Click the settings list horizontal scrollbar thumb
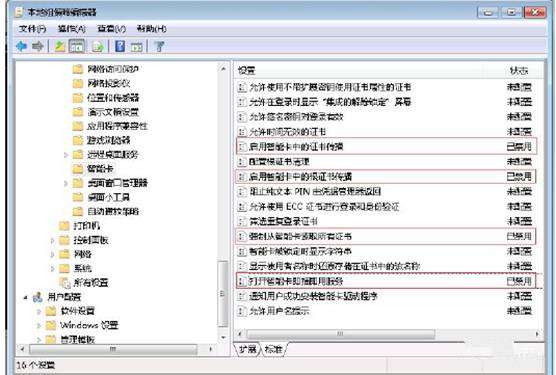Screen dimensions: 556x375 340,334
